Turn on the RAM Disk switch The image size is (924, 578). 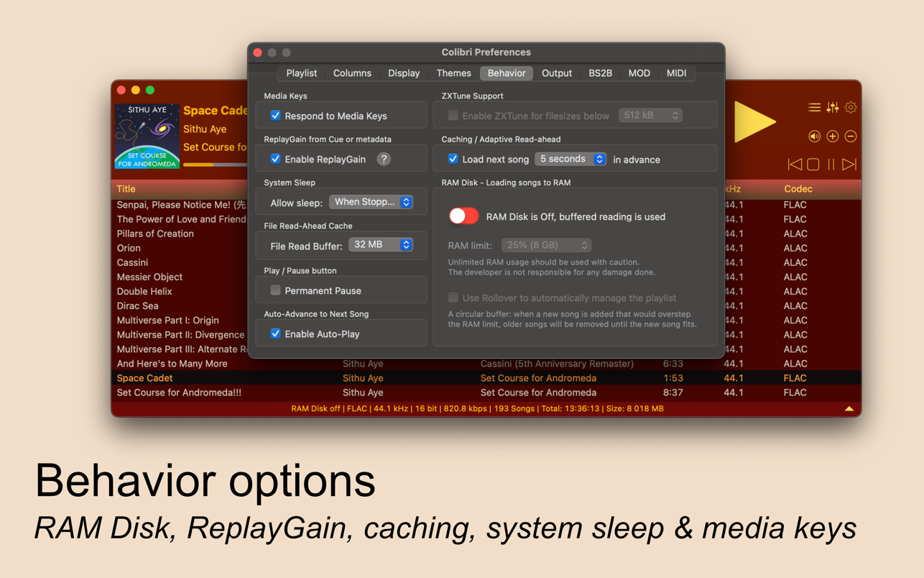tap(463, 216)
